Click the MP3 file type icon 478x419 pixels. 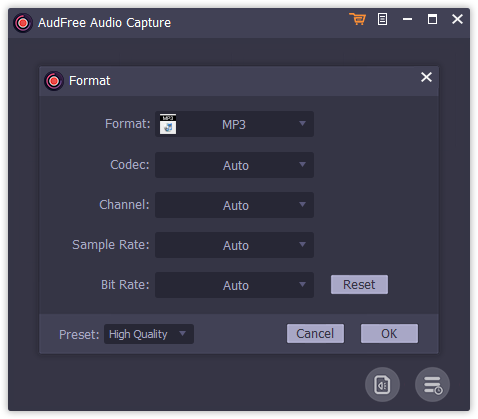tap(168, 124)
